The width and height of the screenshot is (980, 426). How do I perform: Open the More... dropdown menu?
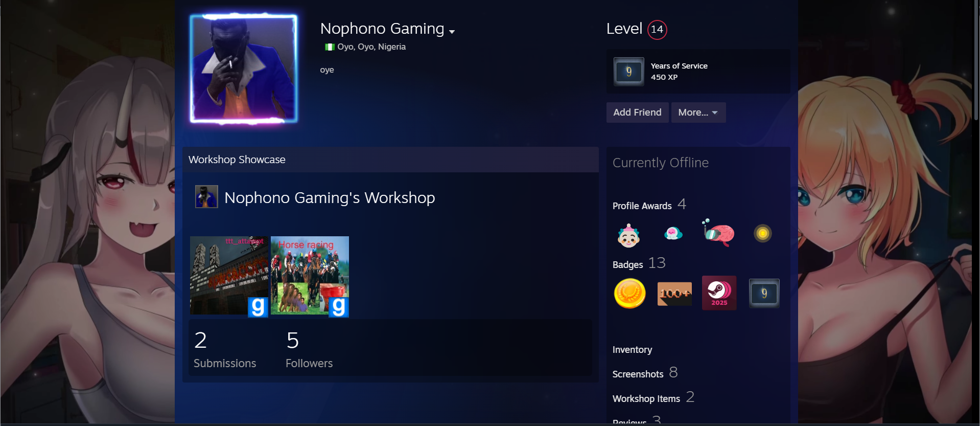coord(698,113)
